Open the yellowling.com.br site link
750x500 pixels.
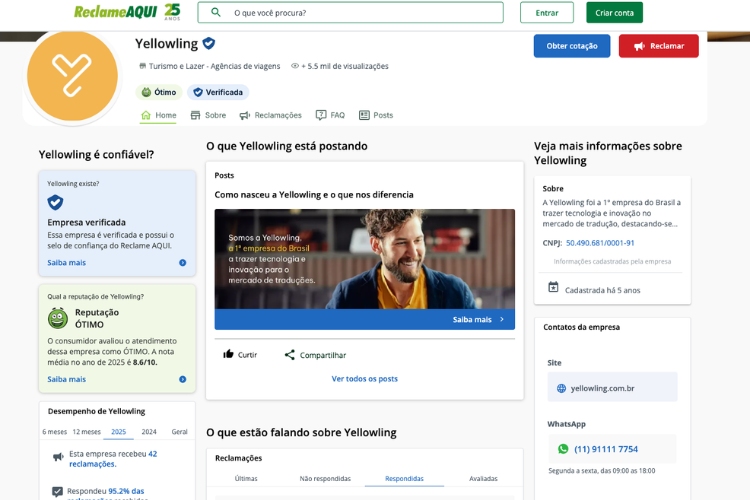[602, 389]
